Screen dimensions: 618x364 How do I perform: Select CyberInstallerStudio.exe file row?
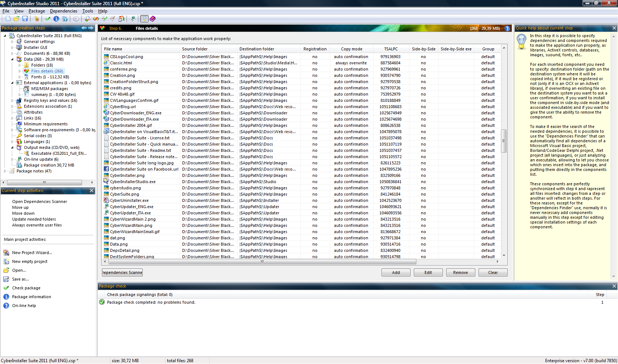[x=302, y=182]
